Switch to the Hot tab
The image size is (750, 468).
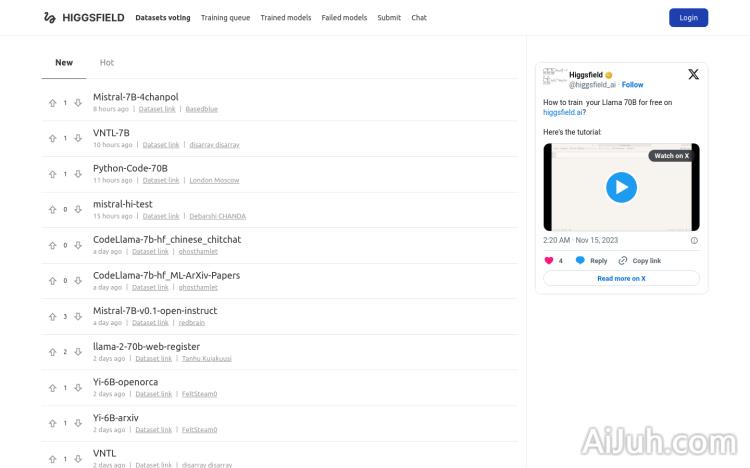tap(107, 63)
